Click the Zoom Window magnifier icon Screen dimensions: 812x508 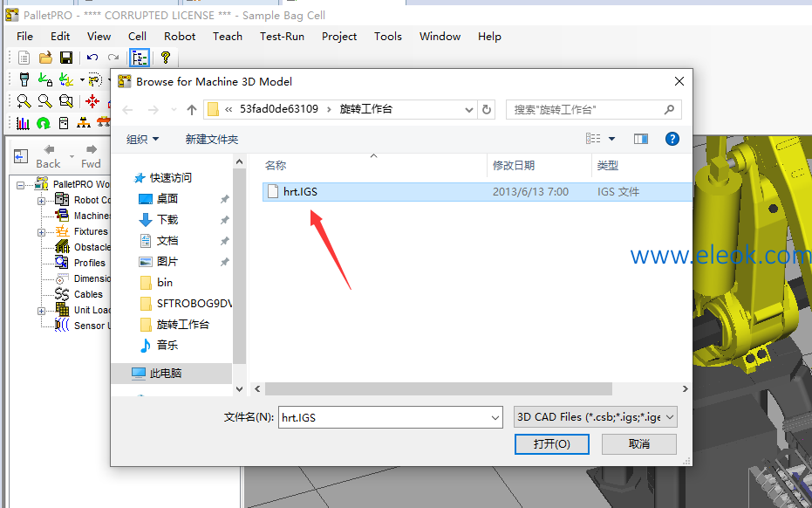(66, 101)
